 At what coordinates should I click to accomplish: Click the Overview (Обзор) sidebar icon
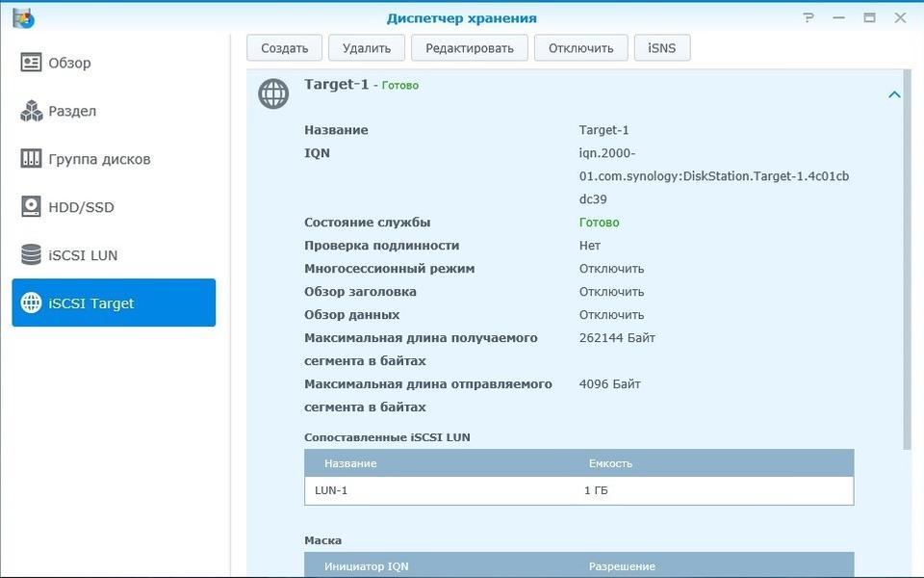(31, 63)
